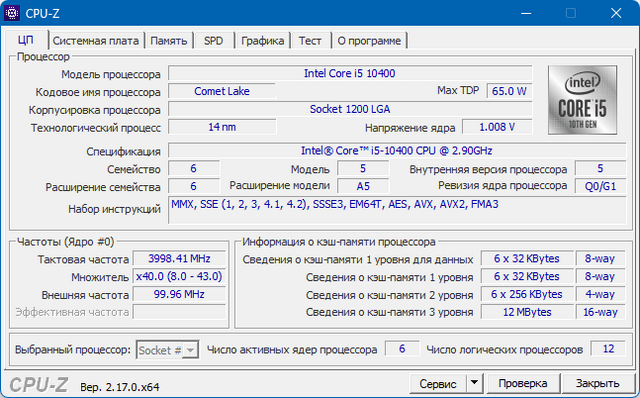Close CPU-Z with the title bar X
This screenshot has width=640, height=398.
coord(616,13)
